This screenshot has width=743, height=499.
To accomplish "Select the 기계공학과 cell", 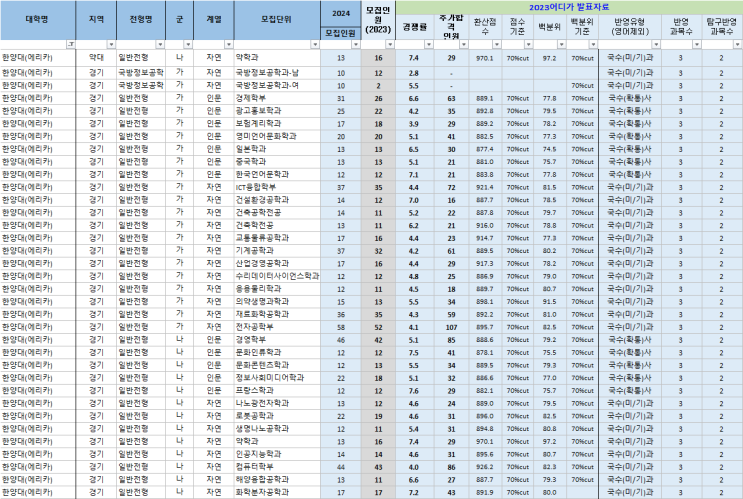I will 277,251.
